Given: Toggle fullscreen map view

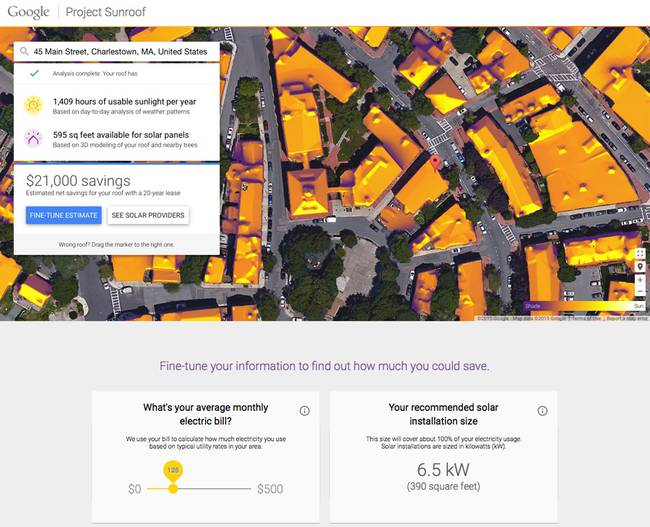Looking at the screenshot, I should pyautogui.click(x=640, y=254).
